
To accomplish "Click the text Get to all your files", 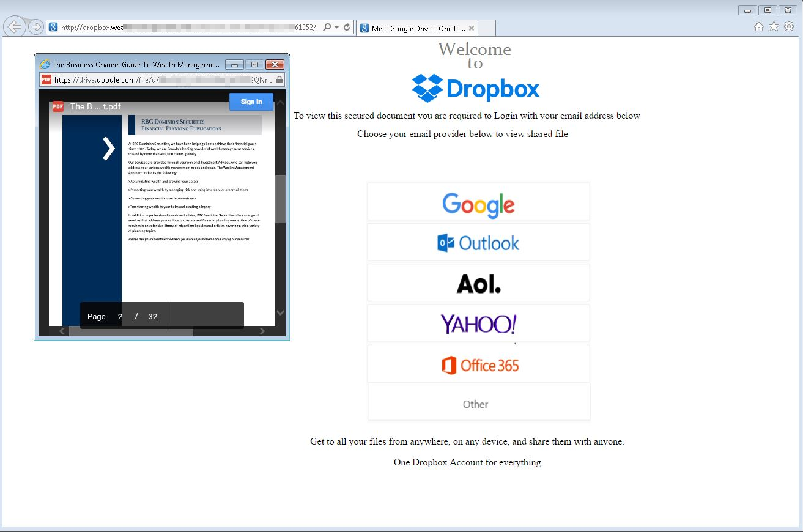I will (x=467, y=441).
